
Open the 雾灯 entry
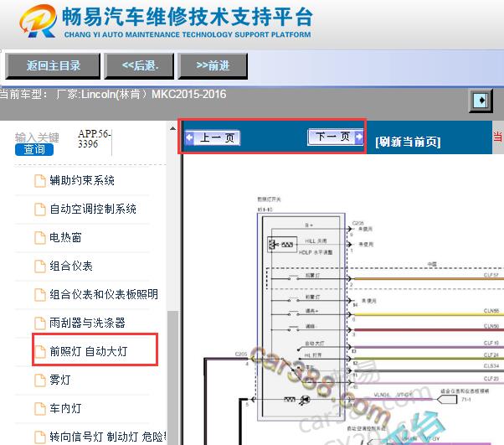click(59, 380)
